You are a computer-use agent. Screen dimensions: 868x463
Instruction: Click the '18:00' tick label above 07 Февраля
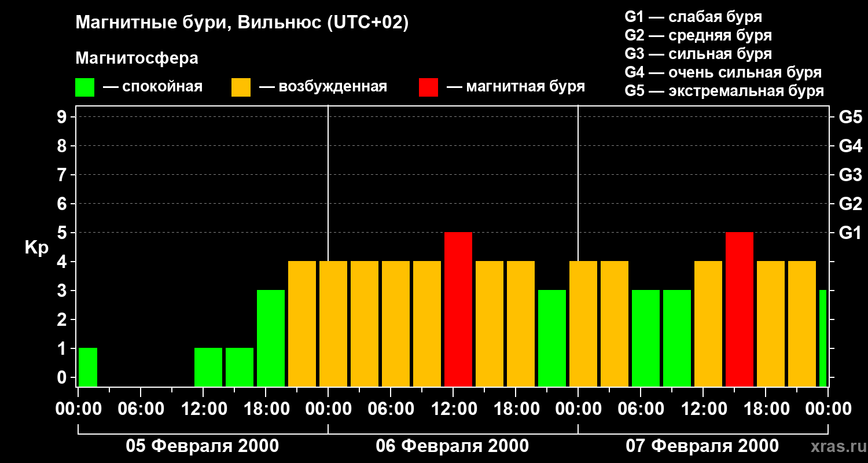[766, 409]
